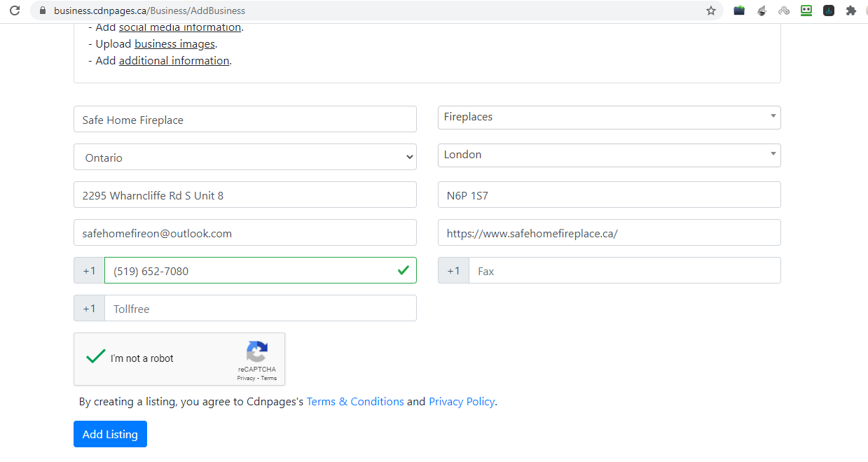
Task: Check the I'm not a robot checkbox
Action: point(95,358)
